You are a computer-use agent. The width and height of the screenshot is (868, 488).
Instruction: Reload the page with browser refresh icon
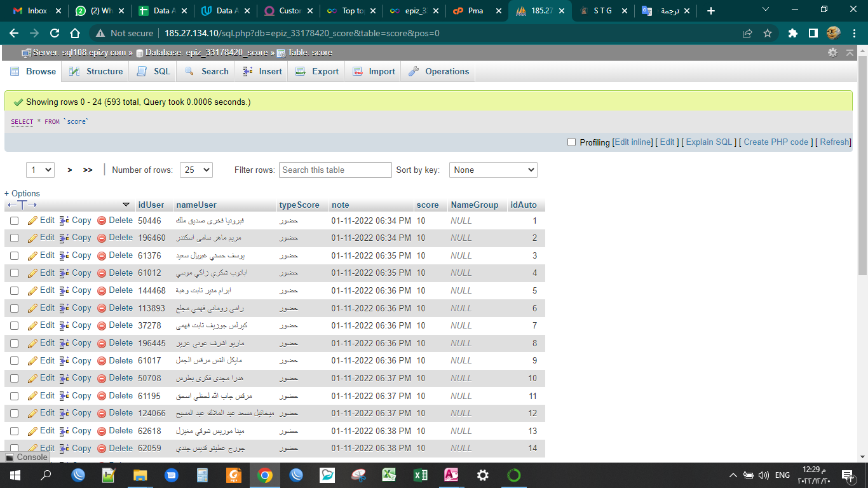55,33
